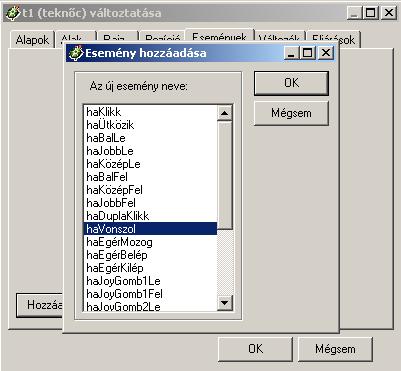Select haJoyGomb1Fel event entry
The height and width of the screenshot is (371, 401).
150,294
